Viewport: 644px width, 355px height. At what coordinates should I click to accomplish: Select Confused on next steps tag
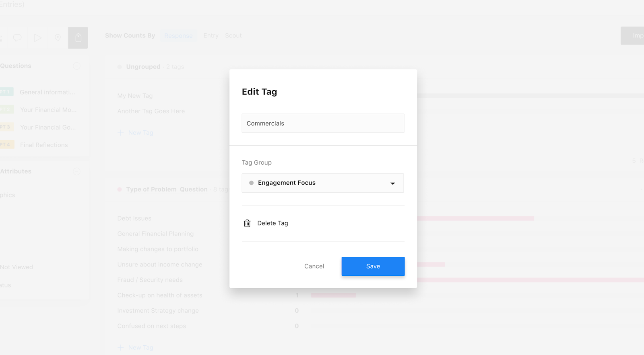click(151, 326)
